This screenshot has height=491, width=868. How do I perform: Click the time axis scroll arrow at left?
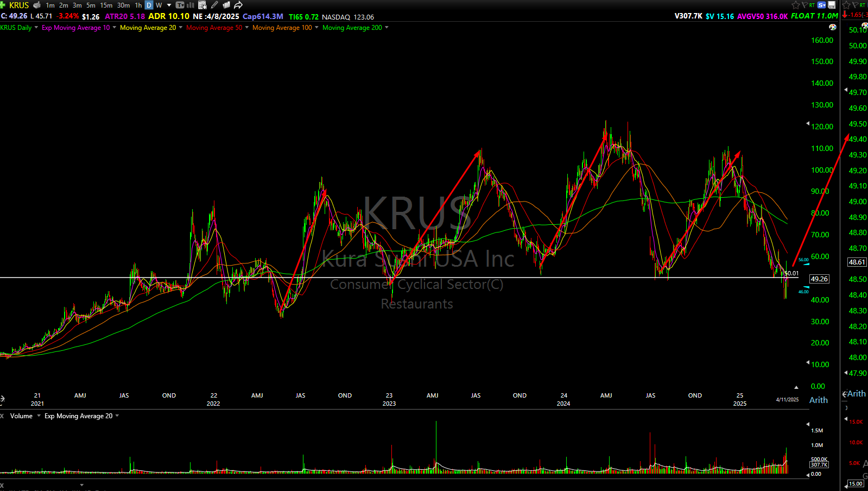point(2,399)
